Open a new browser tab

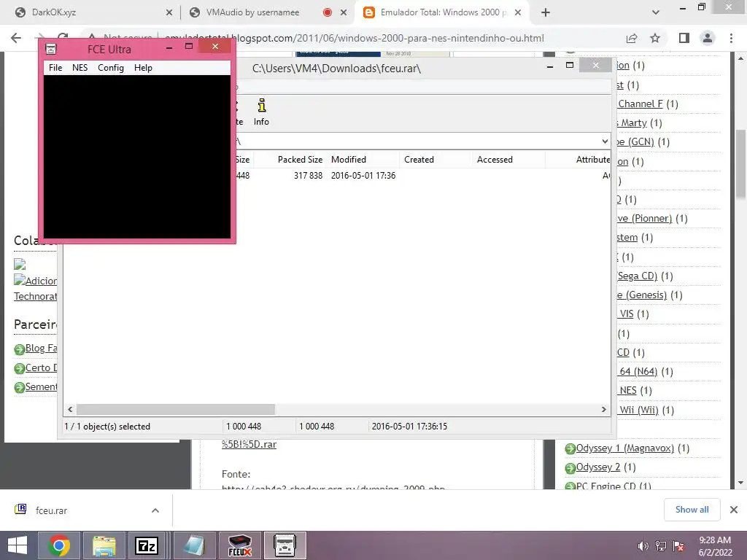pyautogui.click(x=546, y=12)
